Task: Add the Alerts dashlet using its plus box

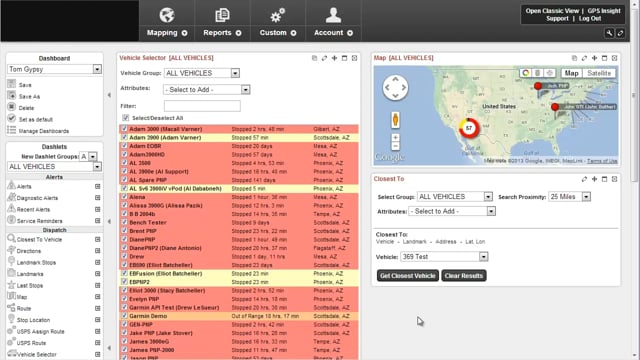Action: pyautogui.click(x=98, y=186)
